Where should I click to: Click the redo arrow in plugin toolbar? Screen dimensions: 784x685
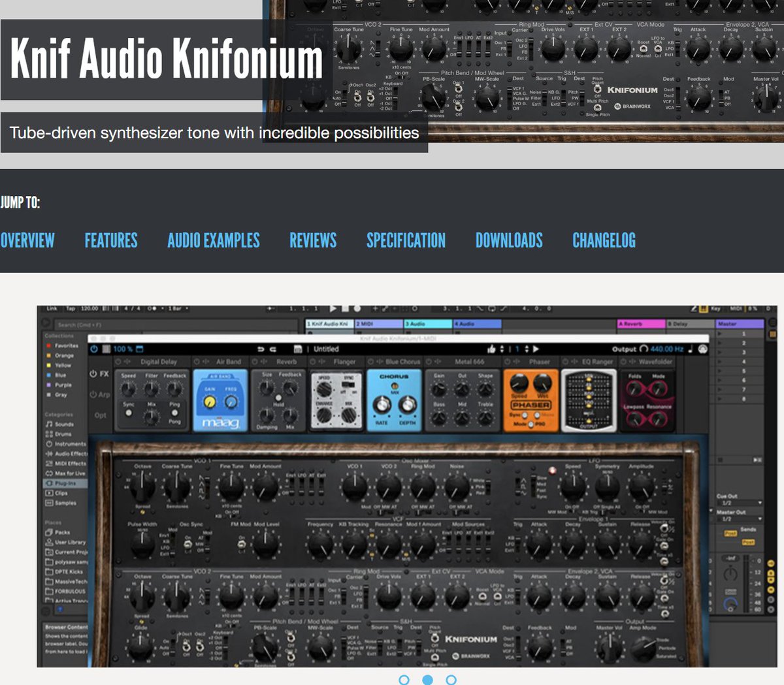tap(273, 349)
